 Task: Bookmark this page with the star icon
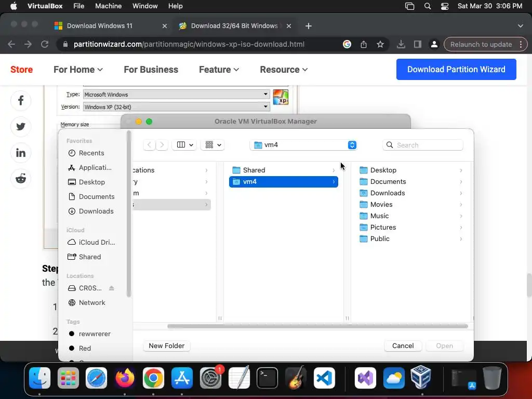click(380, 45)
